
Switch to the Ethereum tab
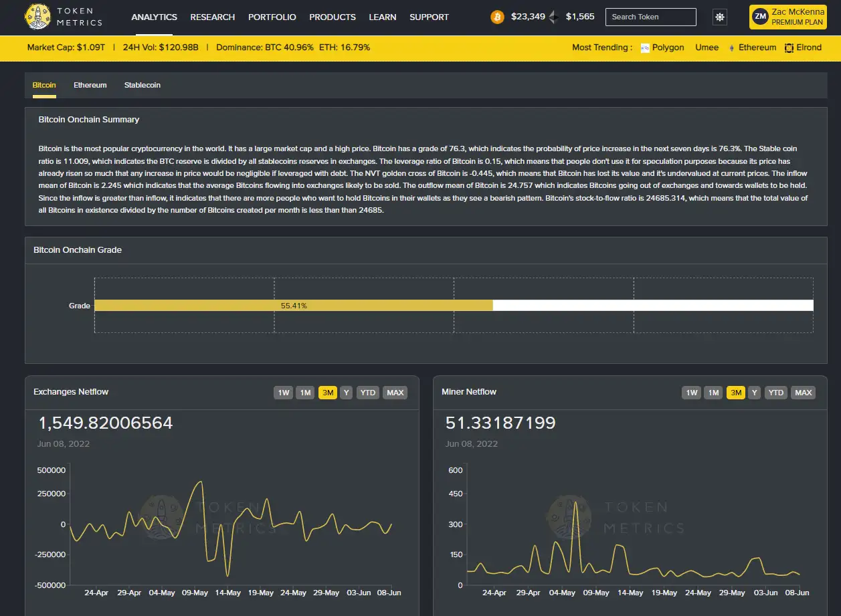point(90,86)
